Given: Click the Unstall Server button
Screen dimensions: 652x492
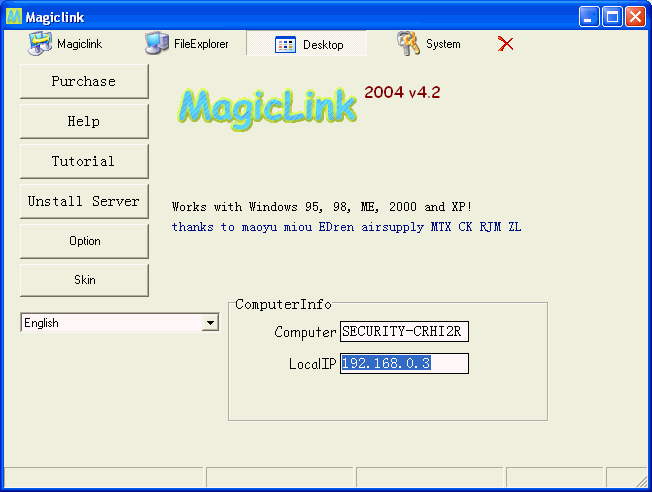Looking at the screenshot, I should click(x=84, y=201).
